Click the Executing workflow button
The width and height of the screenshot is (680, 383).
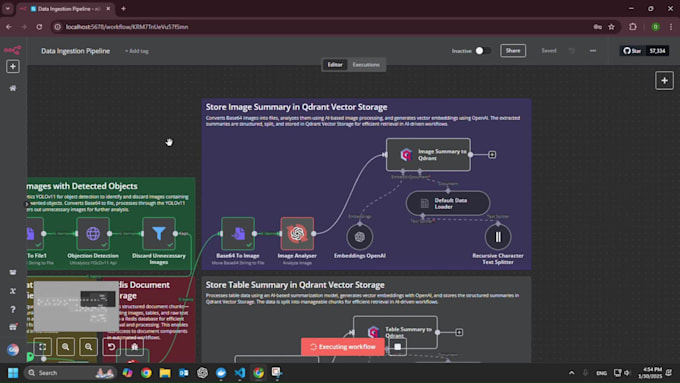click(343, 347)
